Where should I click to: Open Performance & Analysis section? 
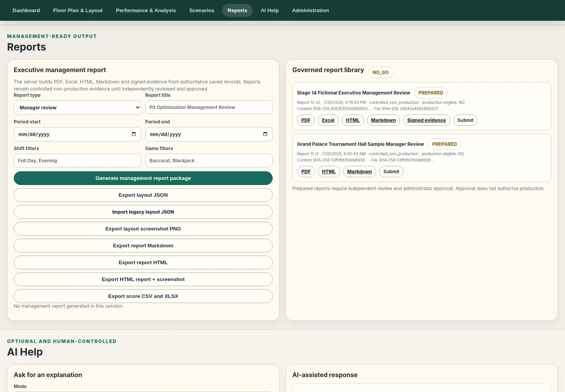click(x=146, y=11)
